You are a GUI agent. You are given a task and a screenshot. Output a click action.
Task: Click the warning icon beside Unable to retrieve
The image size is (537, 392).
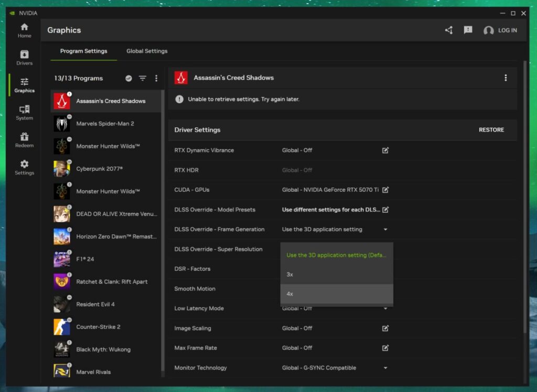pyautogui.click(x=179, y=99)
